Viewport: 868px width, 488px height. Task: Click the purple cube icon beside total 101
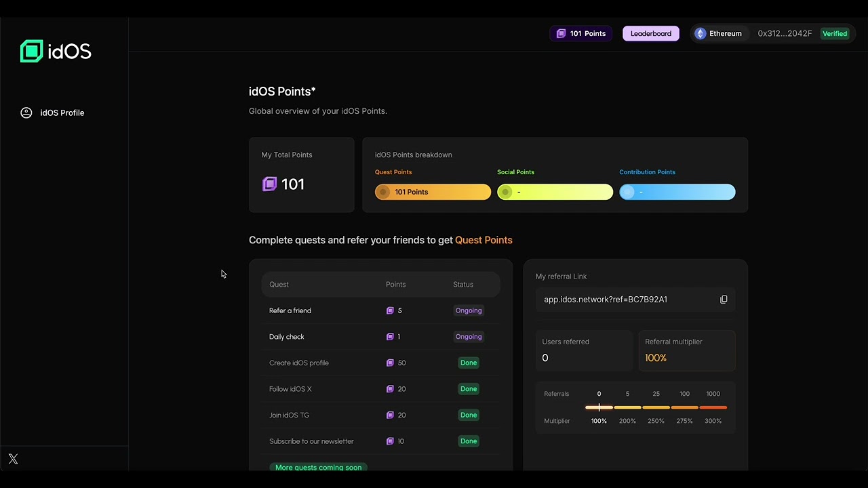269,184
